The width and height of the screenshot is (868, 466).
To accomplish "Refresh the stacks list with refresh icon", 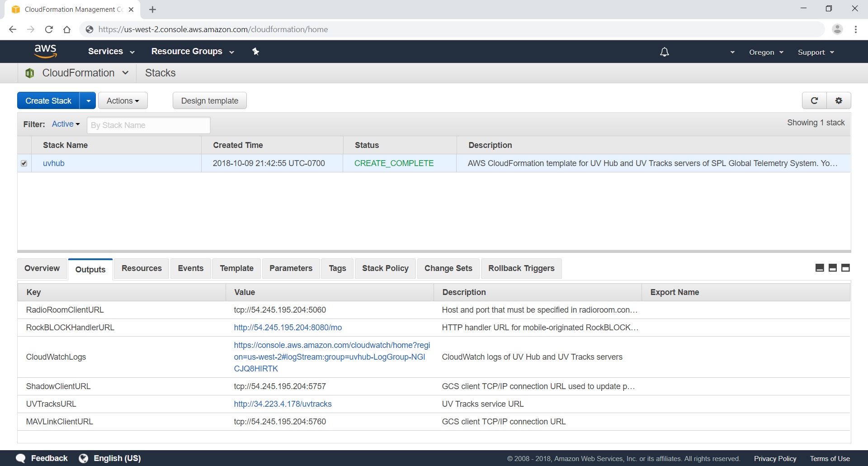I will 814,100.
